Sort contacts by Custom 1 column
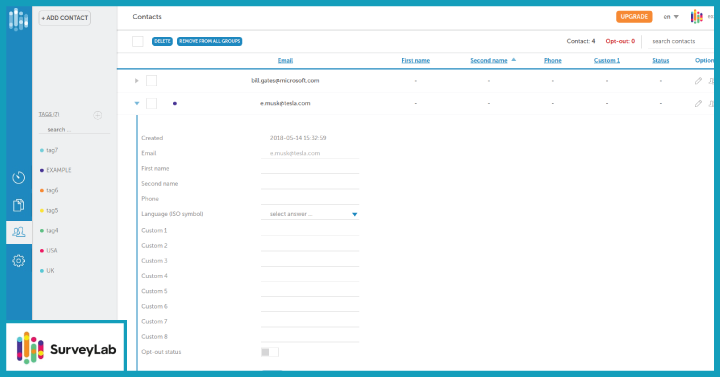This screenshot has width=720, height=377. tap(607, 61)
